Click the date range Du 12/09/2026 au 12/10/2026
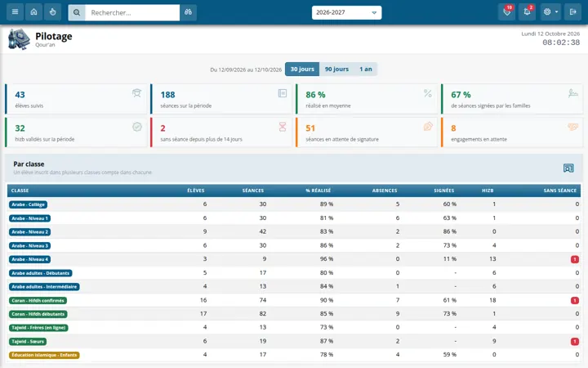This screenshot has height=368, width=588. click(246, 70)
